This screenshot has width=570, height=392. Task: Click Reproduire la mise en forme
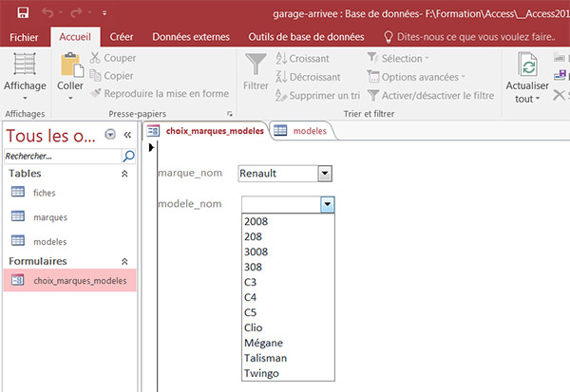pos(160,93)
